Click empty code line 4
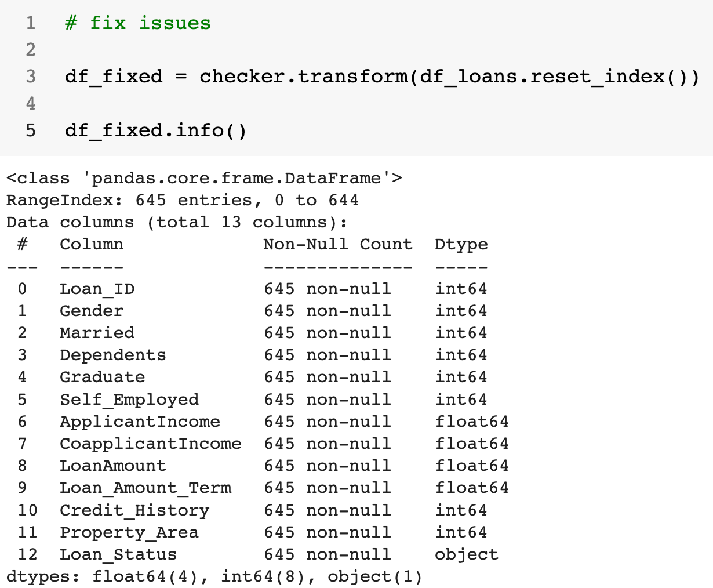The image size is (713, 588). [232, 103]
